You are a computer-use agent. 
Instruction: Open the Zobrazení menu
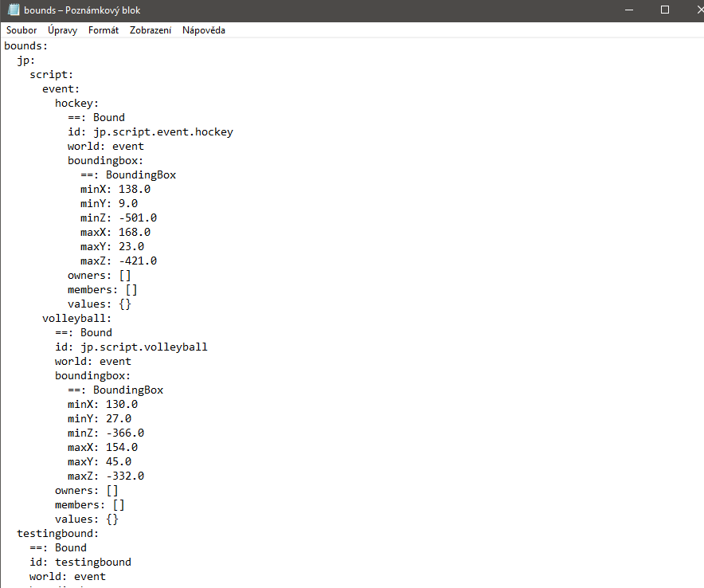click(151, 30)
